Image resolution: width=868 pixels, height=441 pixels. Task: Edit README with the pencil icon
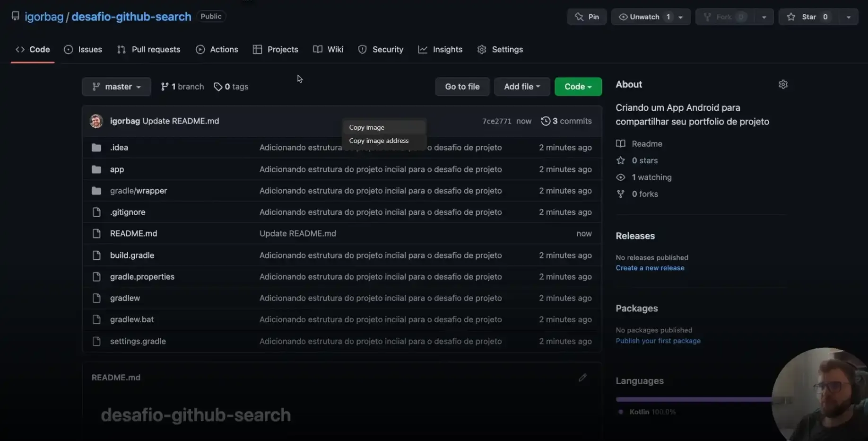point(582,378)
